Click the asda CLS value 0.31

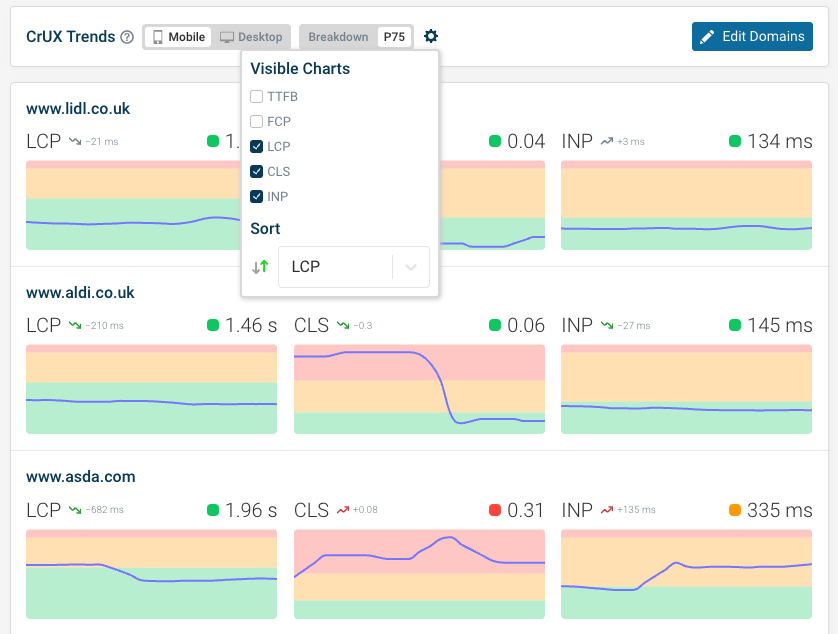pos(526,510)
